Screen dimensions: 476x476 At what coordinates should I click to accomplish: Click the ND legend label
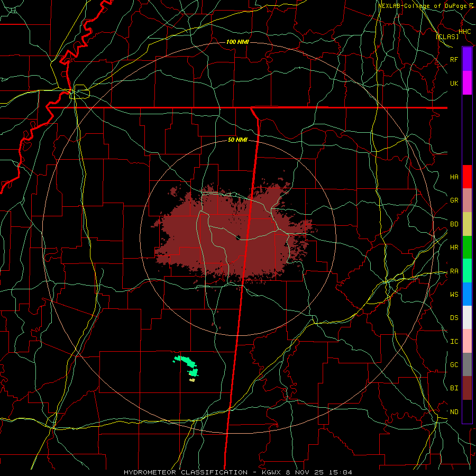[454, 412]
